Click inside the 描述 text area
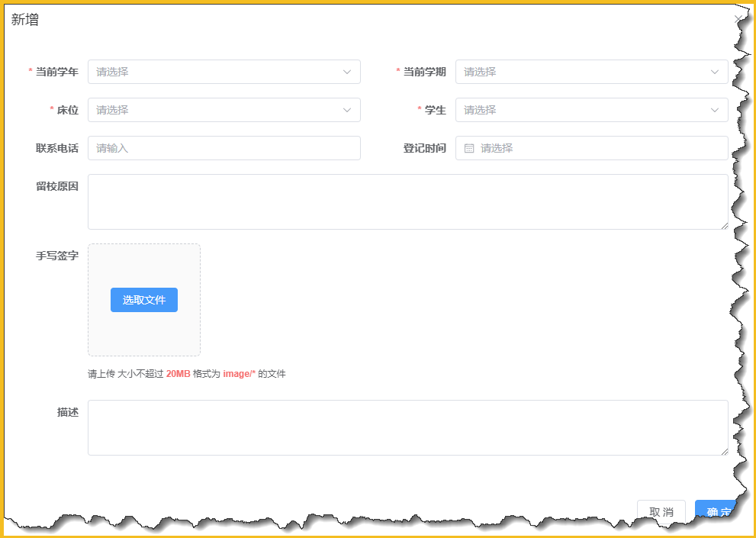Screen dimensions: 756x538 pyautogui.click(x=407, y=427)
